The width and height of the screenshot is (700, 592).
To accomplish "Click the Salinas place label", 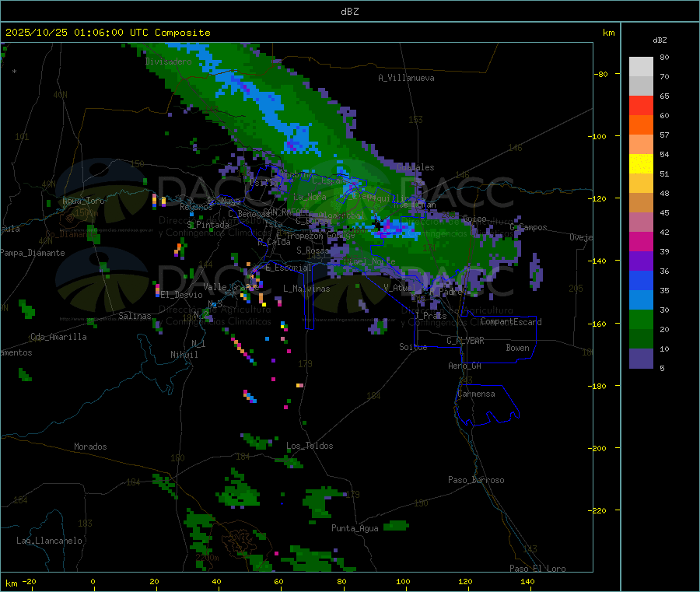I will click(x=135, y=316).
